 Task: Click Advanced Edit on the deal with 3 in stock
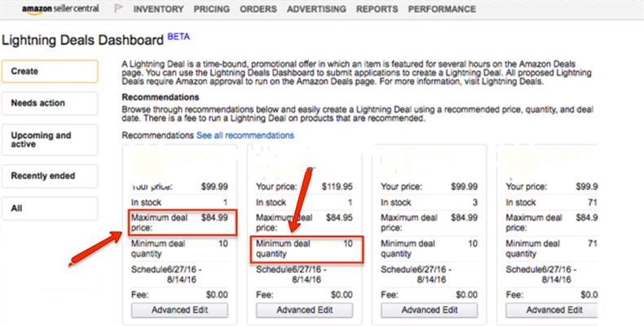pos(429,310)
